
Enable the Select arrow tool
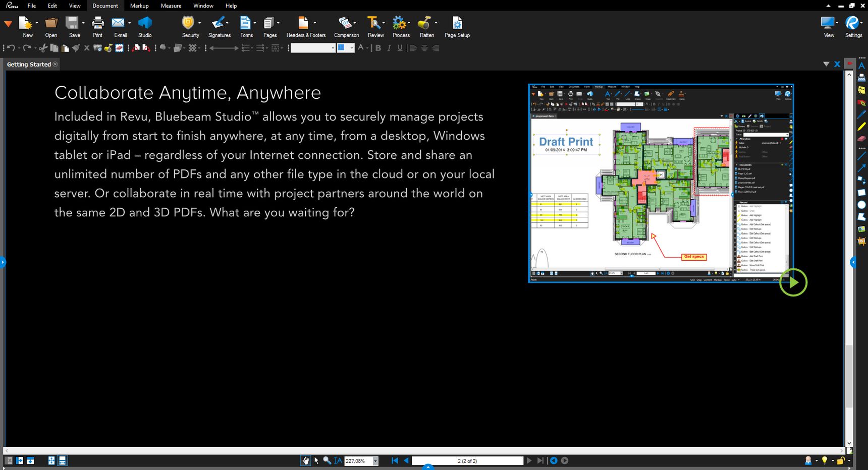tap(317, 460)
